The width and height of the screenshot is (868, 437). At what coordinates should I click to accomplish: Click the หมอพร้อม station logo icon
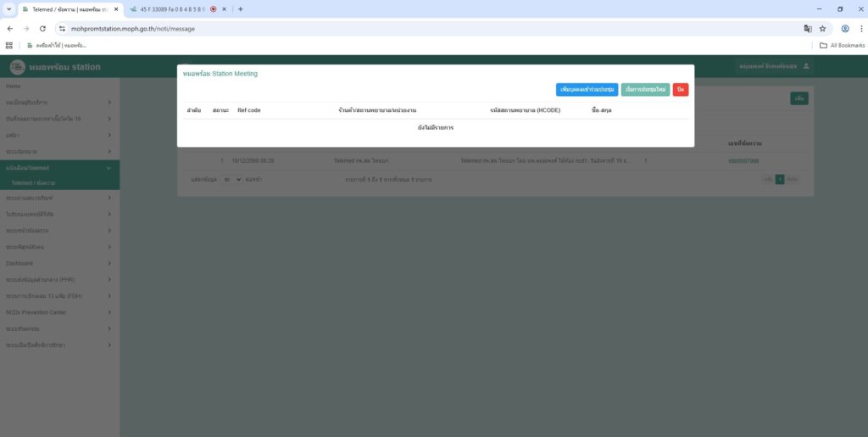click(17, 67)
